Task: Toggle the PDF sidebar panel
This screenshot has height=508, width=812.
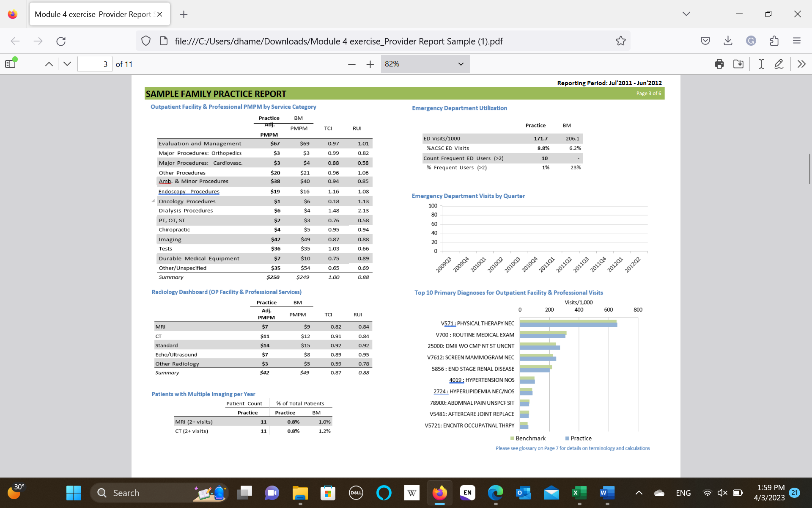Action: tap(11, 64)
